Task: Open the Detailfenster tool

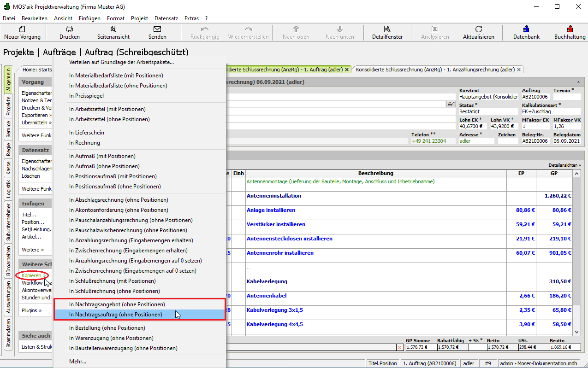Action: (387, 32)
